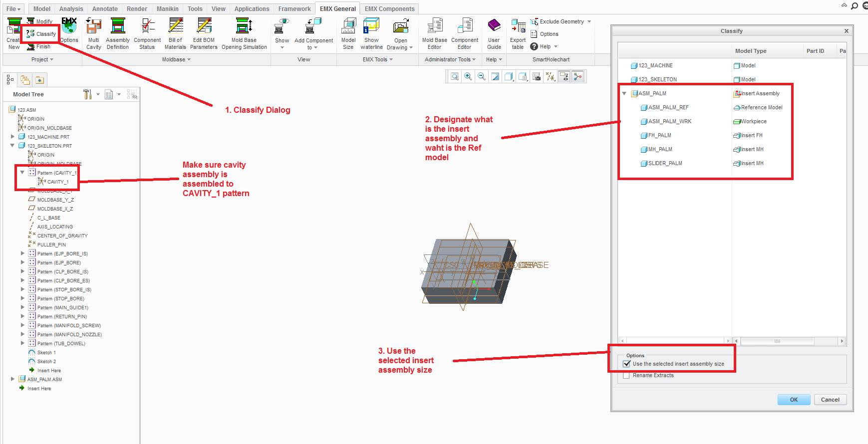Switch to the Analysis tab
This screenshot has width=868, height=444.
[71, 9]
